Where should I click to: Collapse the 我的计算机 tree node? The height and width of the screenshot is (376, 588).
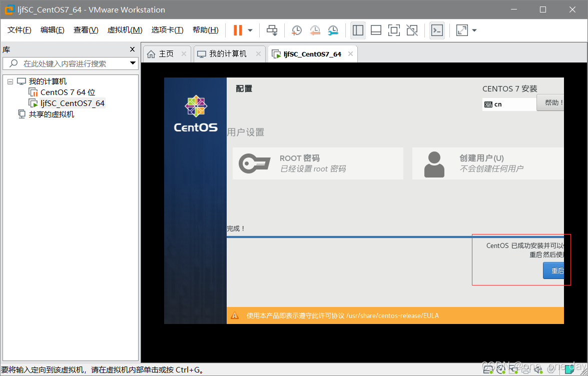[x=10, y=81]
